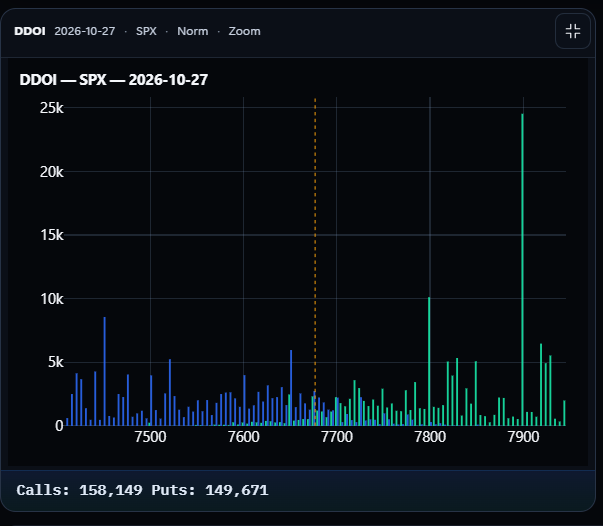Viewport: 603px width, 526px height.
Task: Click the chart title DDOI — SPX — 2026-10-27
Action: 114,80
